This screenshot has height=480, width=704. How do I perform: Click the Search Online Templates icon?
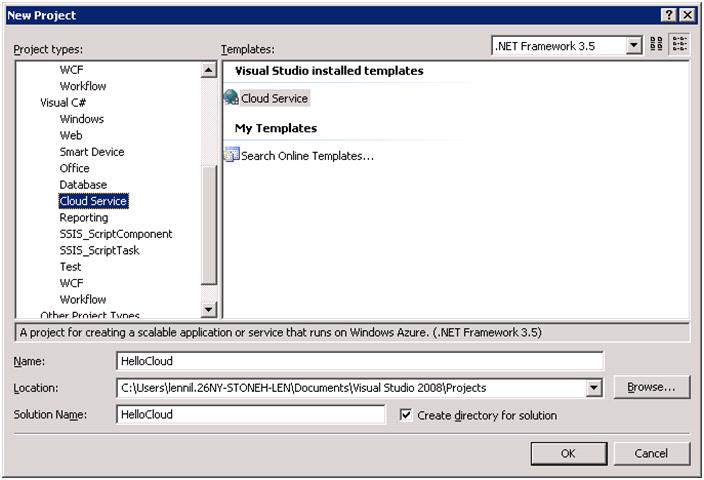pos(232,155)
